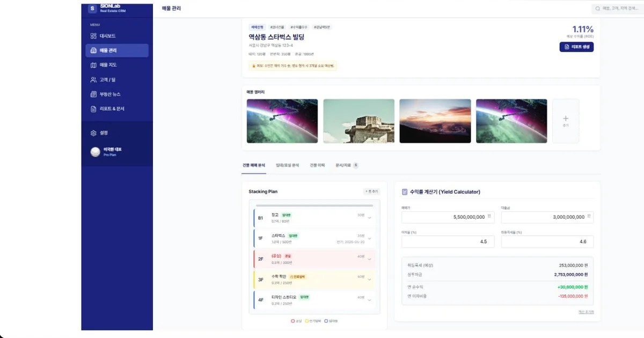Click the 만료임박 warning badge on 3F
This screenshot has height=338, width=644.
coord(298,277)
